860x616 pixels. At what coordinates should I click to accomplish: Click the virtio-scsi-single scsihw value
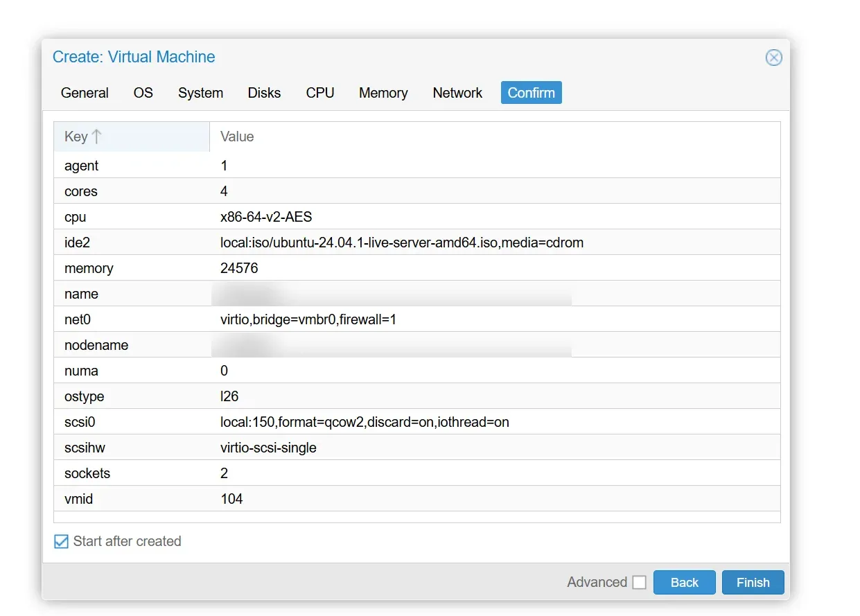pyautogui.click(x=268, y=448)
